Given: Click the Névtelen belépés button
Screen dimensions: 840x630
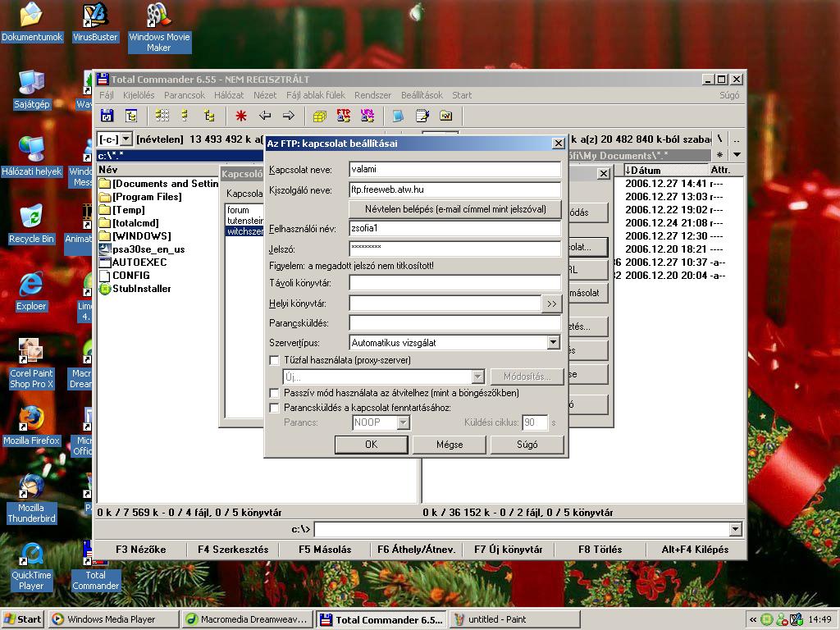Looking at the screenshot, I should click(x=455, y=209).
